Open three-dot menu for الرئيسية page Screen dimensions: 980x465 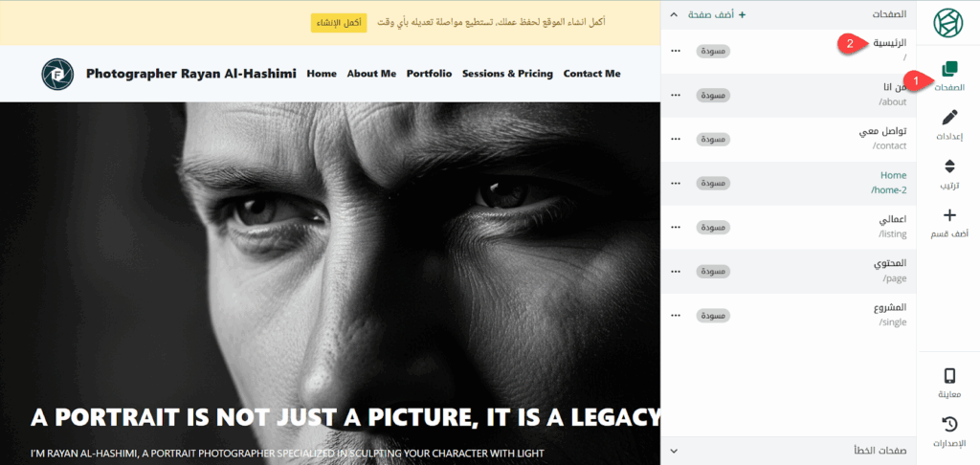(x=676, y=51)
